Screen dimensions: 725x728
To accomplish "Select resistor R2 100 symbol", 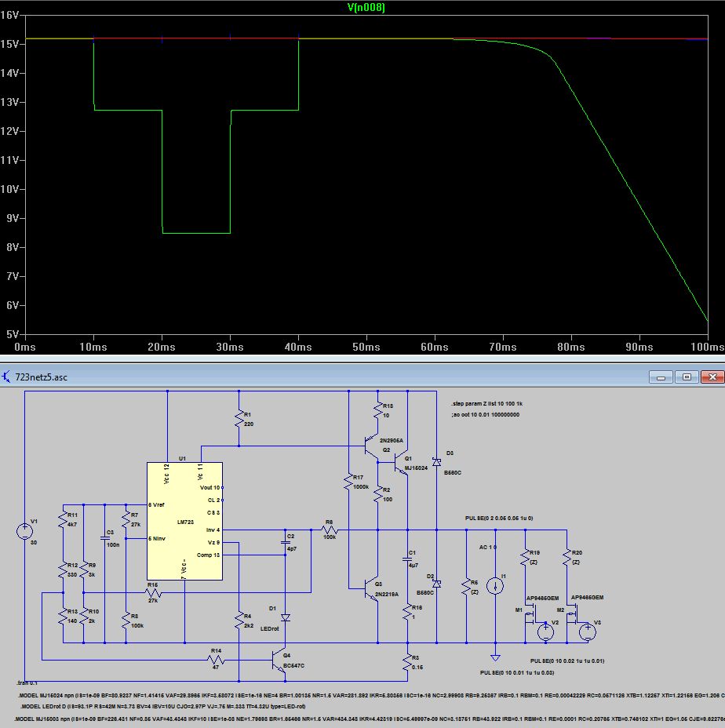I will tap(378, 494).
